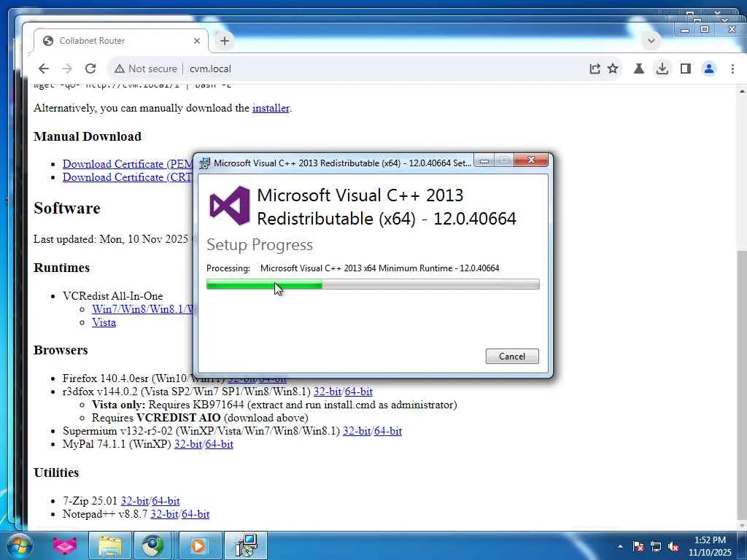This screenshot has width=747, height=560.
Task: Reload the cvm.local page
Action: 90,69
